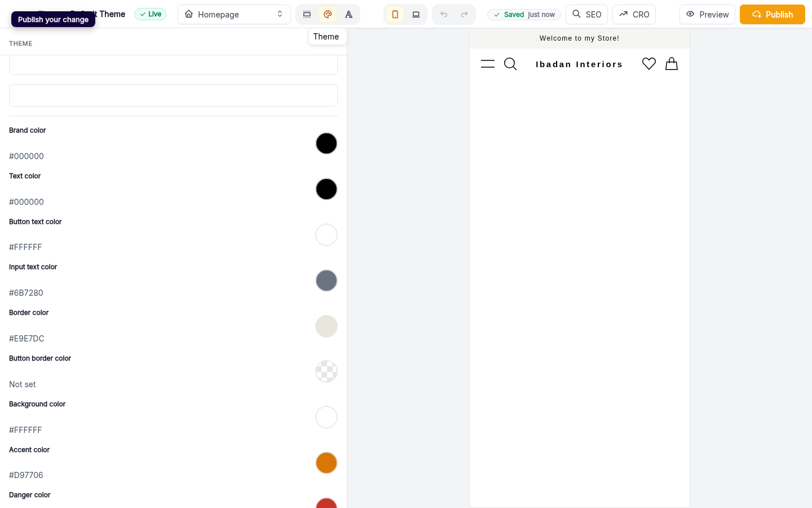812x508 pixels.
Task: Switch to mobile device preview
Action: (x=395, y=14)
